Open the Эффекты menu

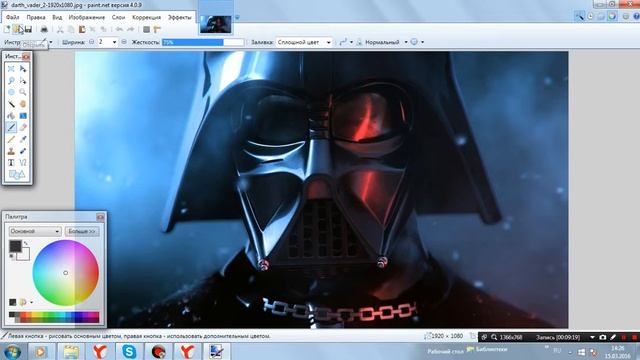pos(180,18)
